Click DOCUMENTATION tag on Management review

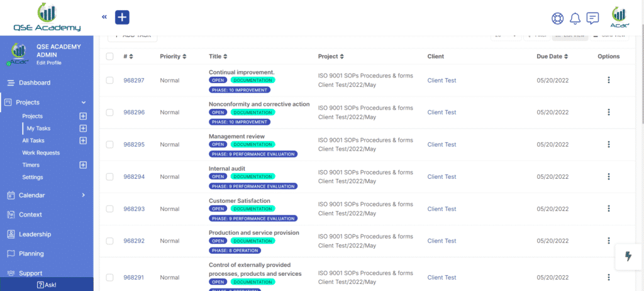pos(253,144)
